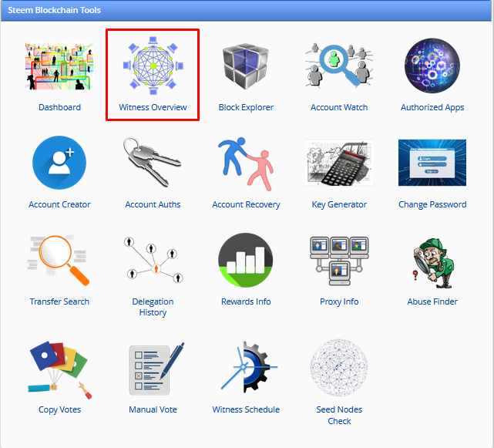Click the Proxy Info computers icon
494x448 pixels.
[x=339, y=261]
